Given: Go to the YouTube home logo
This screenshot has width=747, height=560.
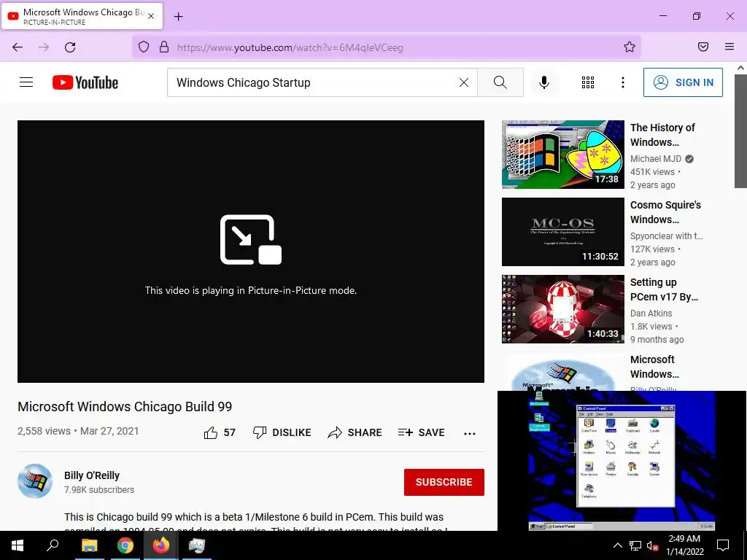Looking at the screenshot, I should tap(85, 82).
